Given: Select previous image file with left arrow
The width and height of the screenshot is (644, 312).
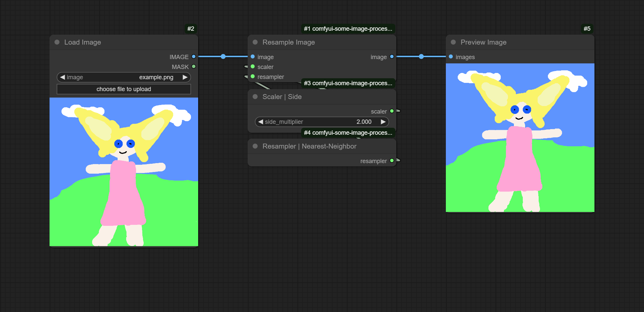Looking at the screenshot, I should [x=62, y=77].
